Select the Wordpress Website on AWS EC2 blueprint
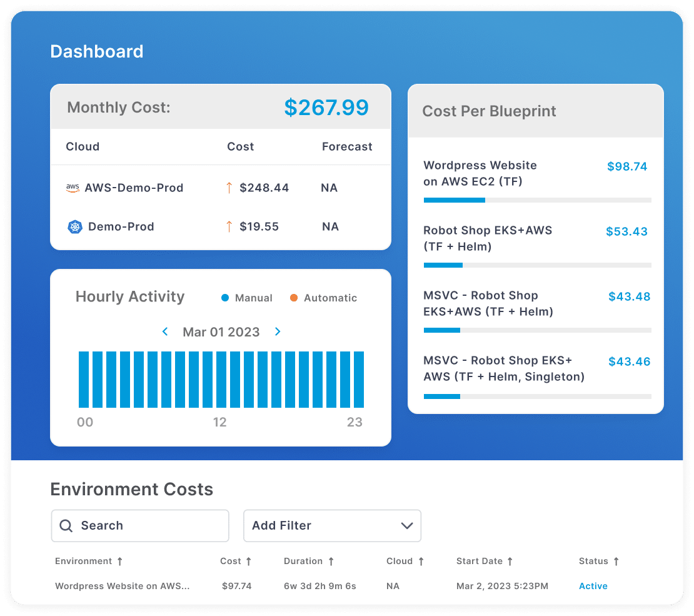Screen dimensions: 694x616 tap(480, 173)
